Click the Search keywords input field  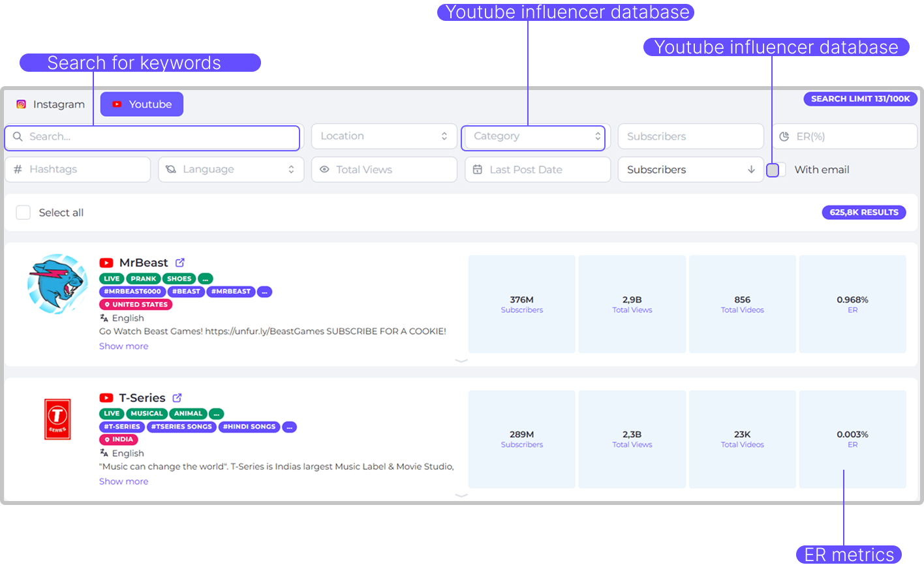click(152, 138)
